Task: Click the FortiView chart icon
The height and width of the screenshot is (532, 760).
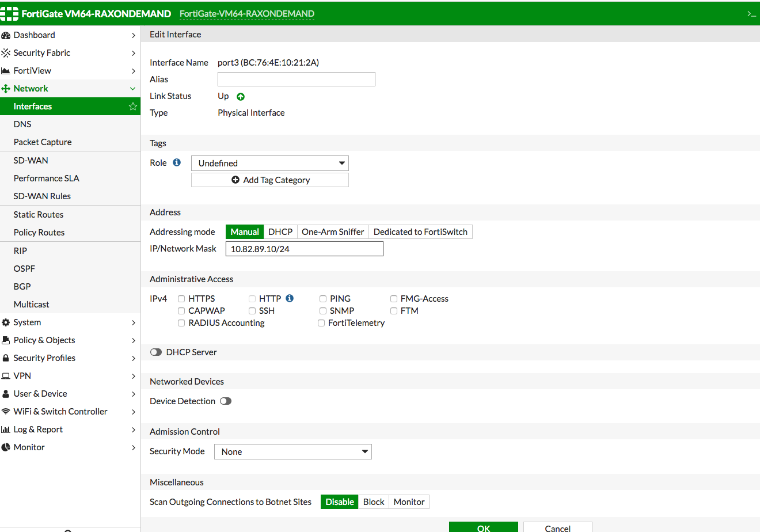Action: pos(6,71)
